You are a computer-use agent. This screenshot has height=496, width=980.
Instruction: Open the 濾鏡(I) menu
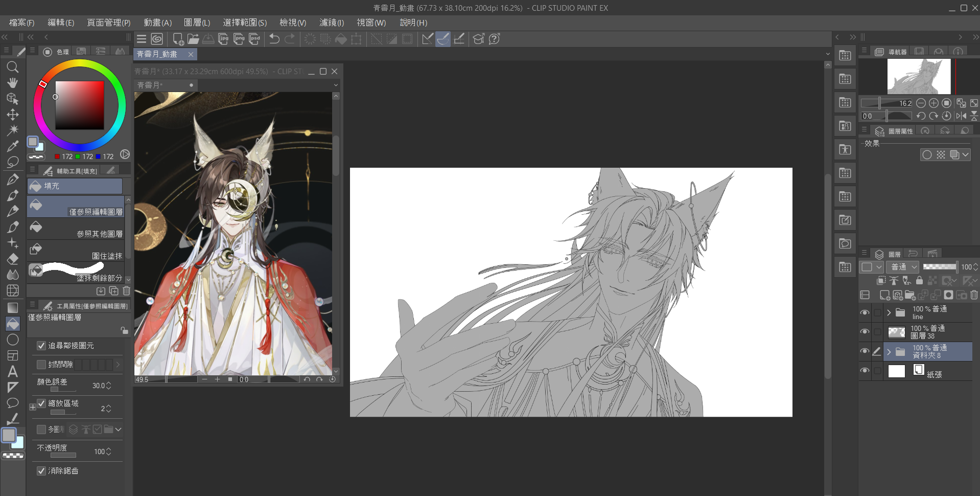click(x=332, y=22)
